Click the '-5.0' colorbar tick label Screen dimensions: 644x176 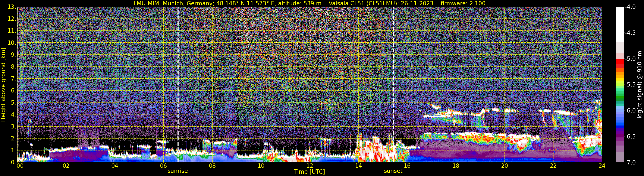tap(630, 59)
